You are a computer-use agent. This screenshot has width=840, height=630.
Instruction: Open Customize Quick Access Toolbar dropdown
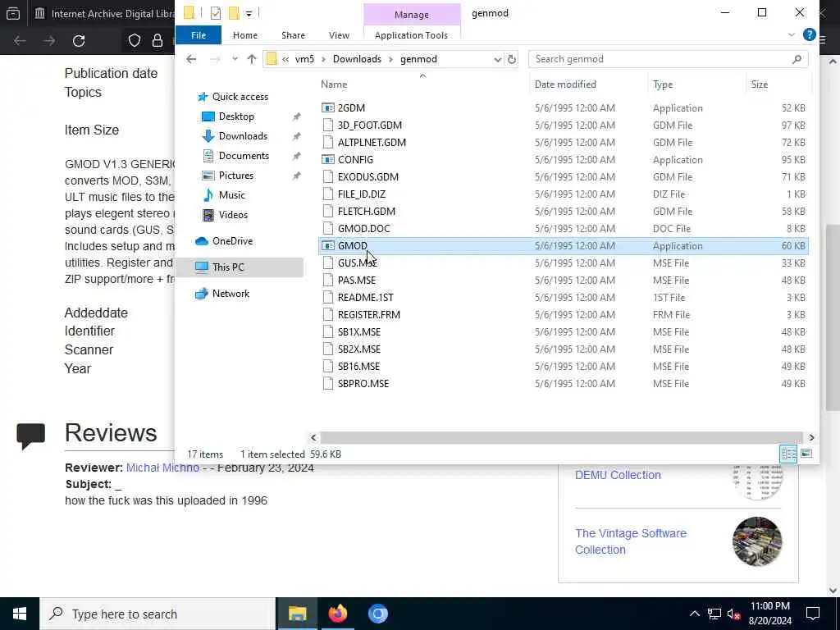coord(249,13)
